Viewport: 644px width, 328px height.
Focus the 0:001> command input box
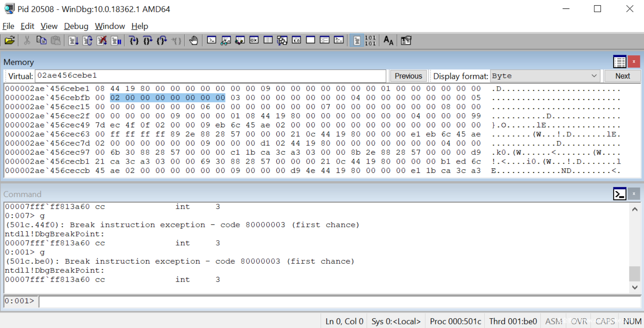coord(340,301)
